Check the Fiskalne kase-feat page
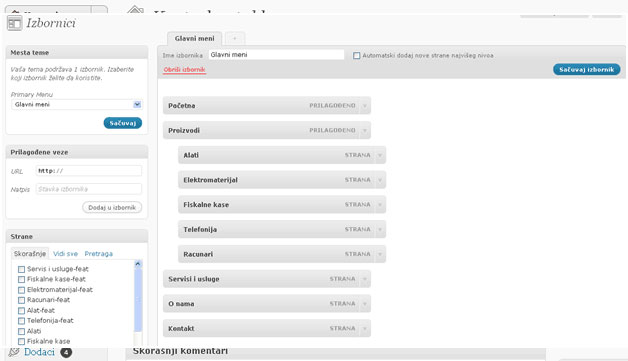628x361 pixels. tap(22, 279)
